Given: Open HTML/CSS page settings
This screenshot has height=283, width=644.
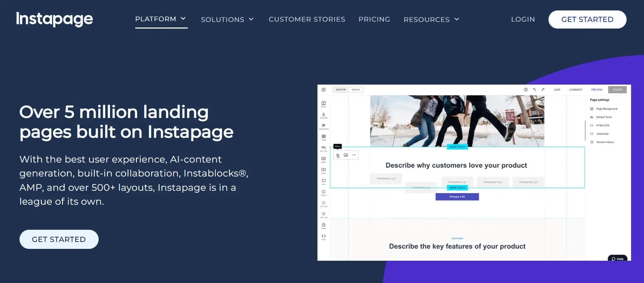Looking at the screenshot, I should (600, 125).
